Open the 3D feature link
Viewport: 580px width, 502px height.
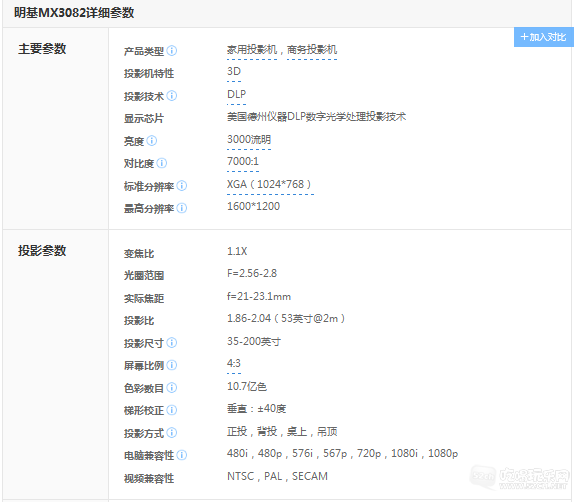234,71
